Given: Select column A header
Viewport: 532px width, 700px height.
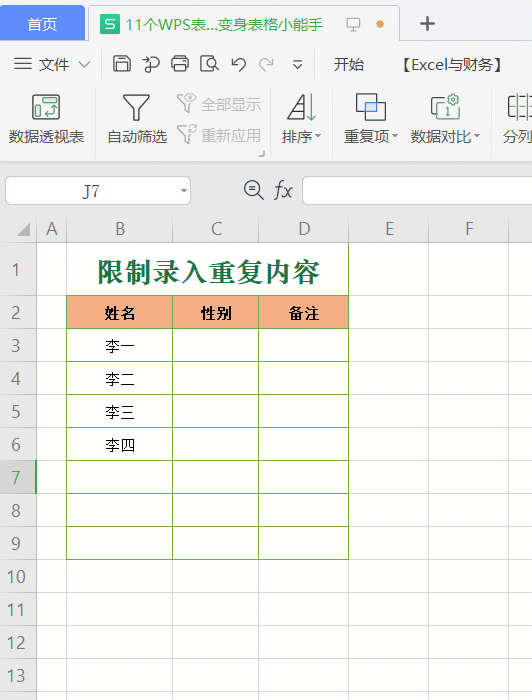Looking at the screenshot, I should [52, 229].
